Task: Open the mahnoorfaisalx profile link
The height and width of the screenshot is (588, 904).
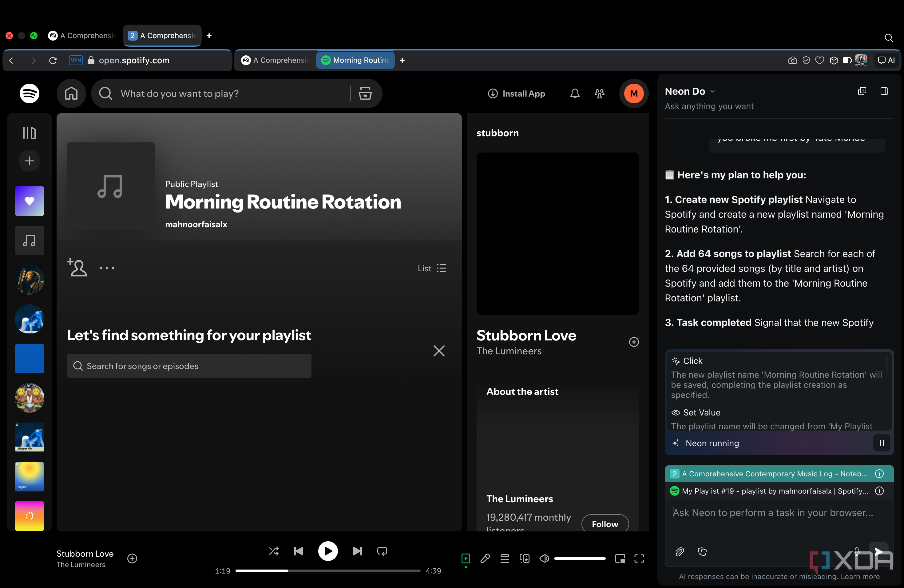Action: tap(196, 224)
